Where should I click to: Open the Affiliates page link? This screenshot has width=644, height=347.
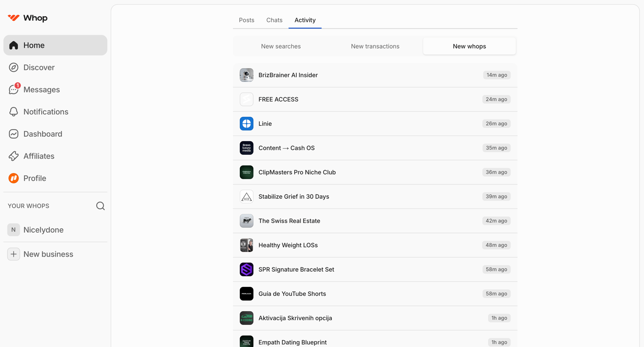coord(55,156)
